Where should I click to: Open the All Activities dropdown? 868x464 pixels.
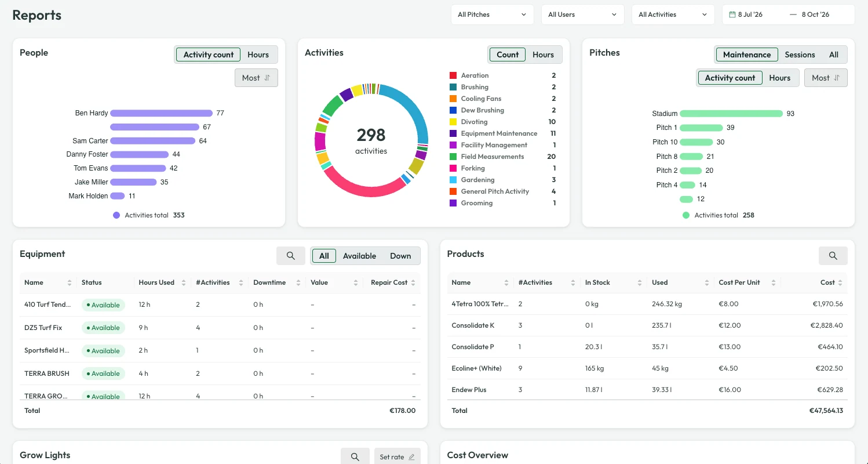[673, 14]
